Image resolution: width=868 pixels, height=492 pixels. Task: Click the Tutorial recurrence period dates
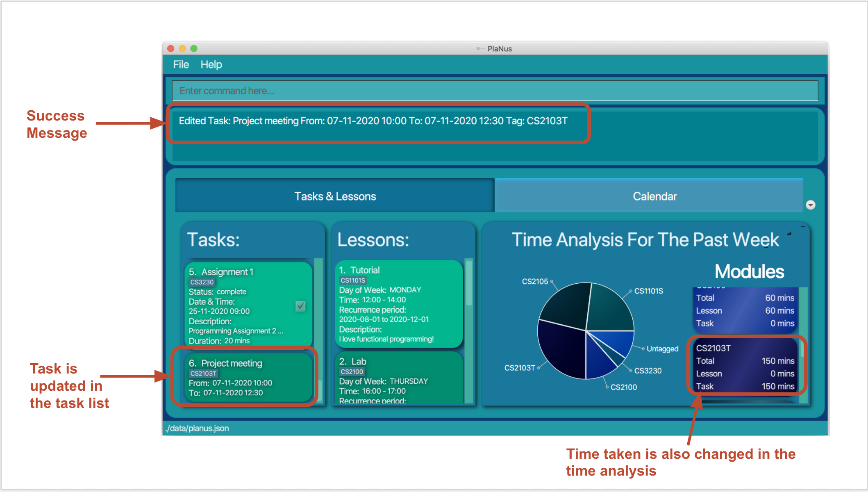point(384,319)
